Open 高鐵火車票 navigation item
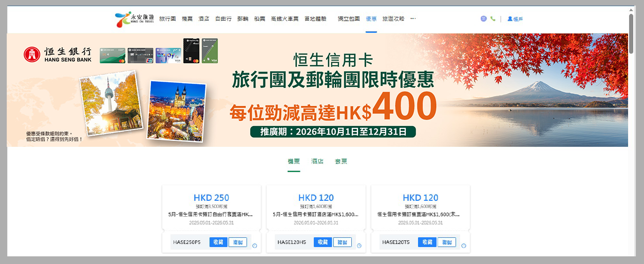Image resolution: width=644 pixels, height=264 pixels. (285, 18)
